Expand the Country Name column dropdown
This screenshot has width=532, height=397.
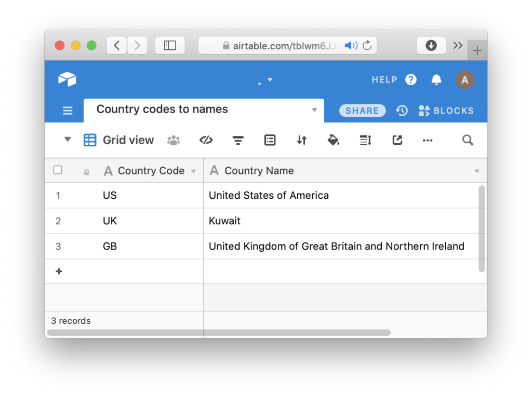pyautogui.click(x=477, y=171)
